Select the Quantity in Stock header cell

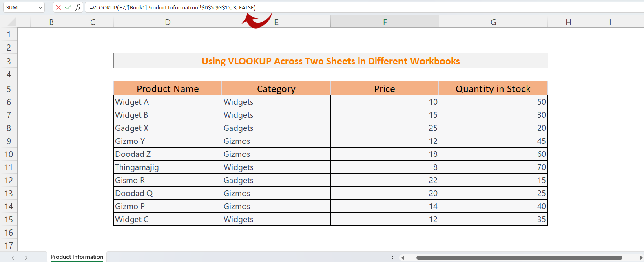[x=493, y=89]
